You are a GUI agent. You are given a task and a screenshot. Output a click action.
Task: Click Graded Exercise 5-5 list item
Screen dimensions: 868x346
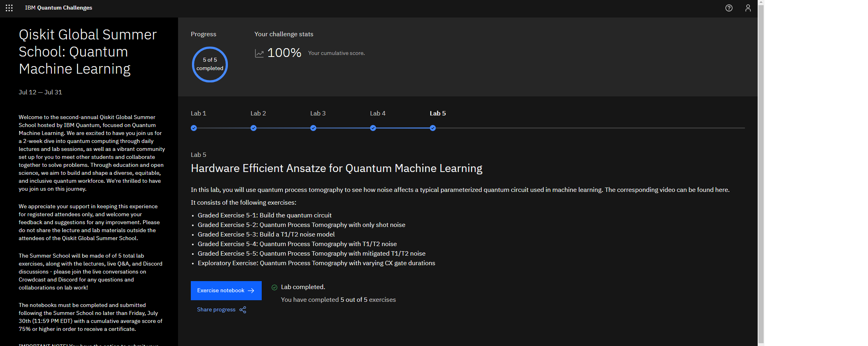[312, 254]
